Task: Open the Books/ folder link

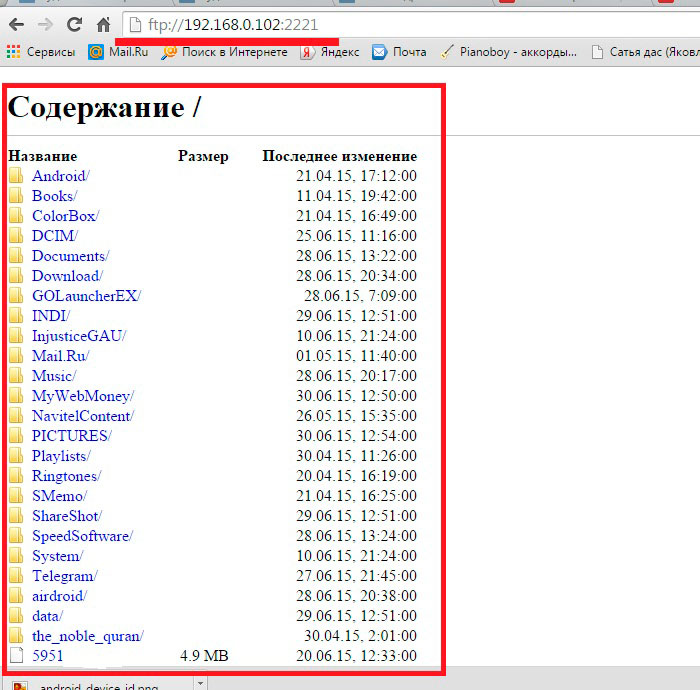Action: pos(54,196)
